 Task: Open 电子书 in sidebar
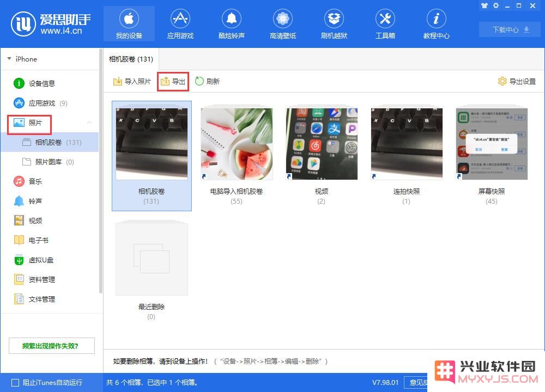click(50, 240)
